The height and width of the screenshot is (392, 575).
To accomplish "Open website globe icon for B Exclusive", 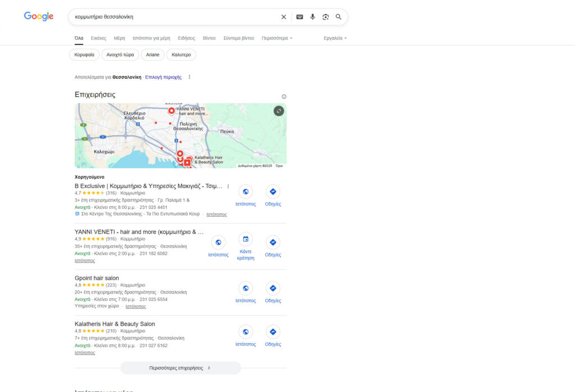I will [245, 192].
